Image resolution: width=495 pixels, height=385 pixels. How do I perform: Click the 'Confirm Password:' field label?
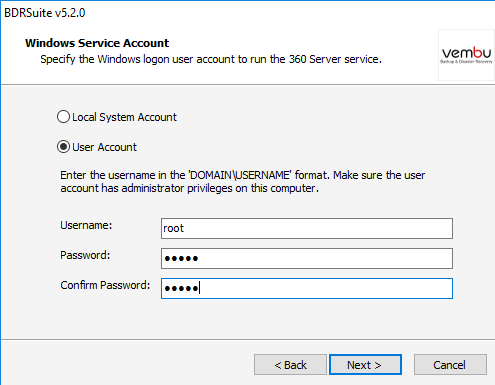pos(105,285)
